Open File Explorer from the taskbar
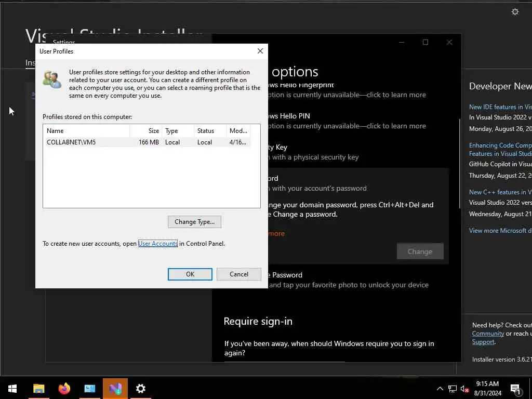Screen dimensions: 532x399 coord(38,389)
